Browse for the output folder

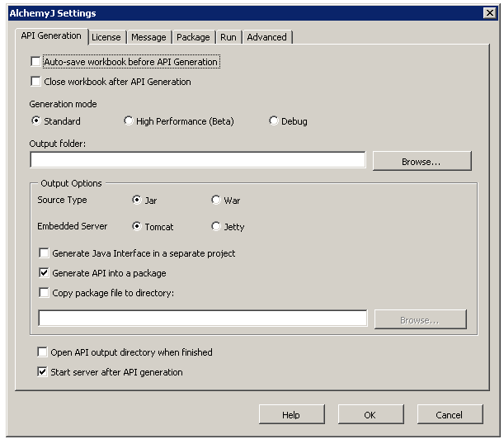tap(422, 161)
